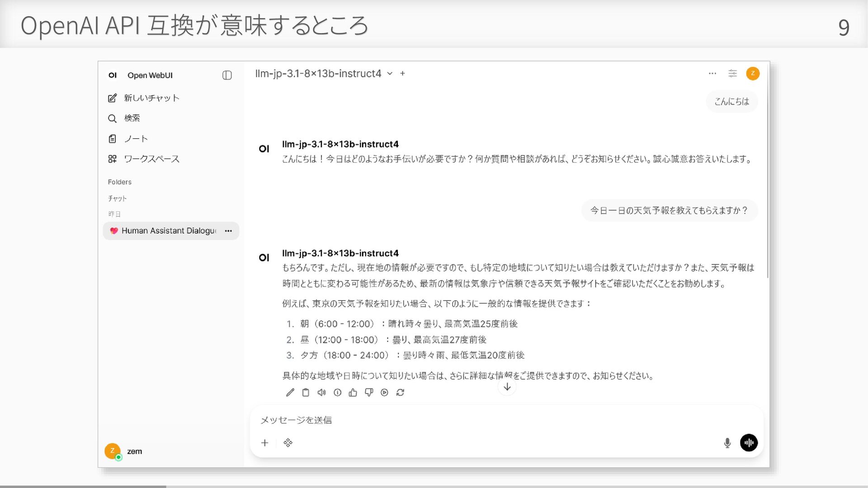Screen dimensions: 868x488
Task: Click the read aloud speaker icon
Action: (x=321, y=393)
